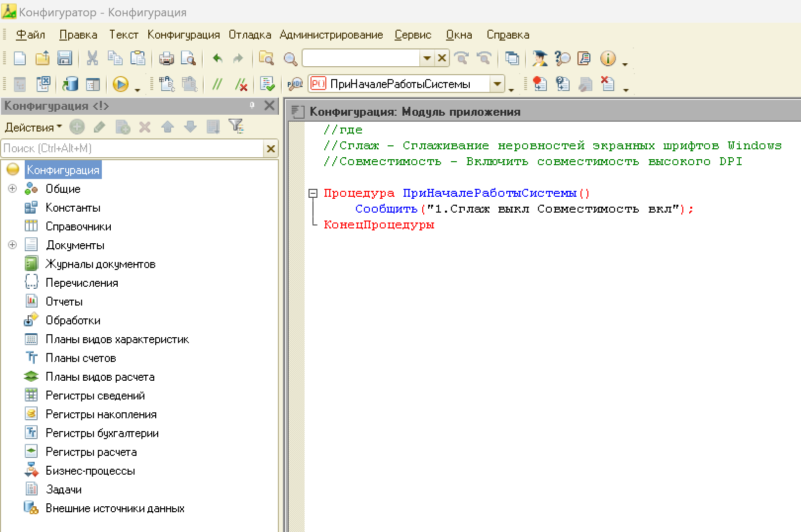Open toolbar options arrow after Info icon

tap(625, 64)
